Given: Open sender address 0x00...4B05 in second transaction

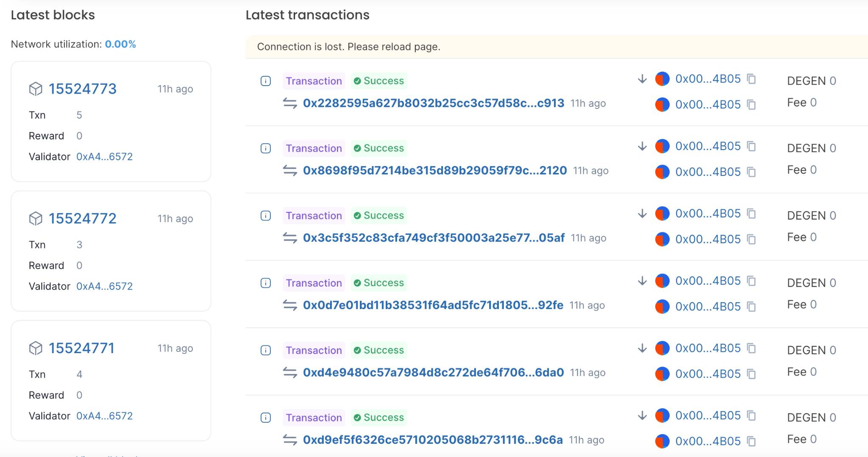Looking at the screenshot, I should (708, 146).
